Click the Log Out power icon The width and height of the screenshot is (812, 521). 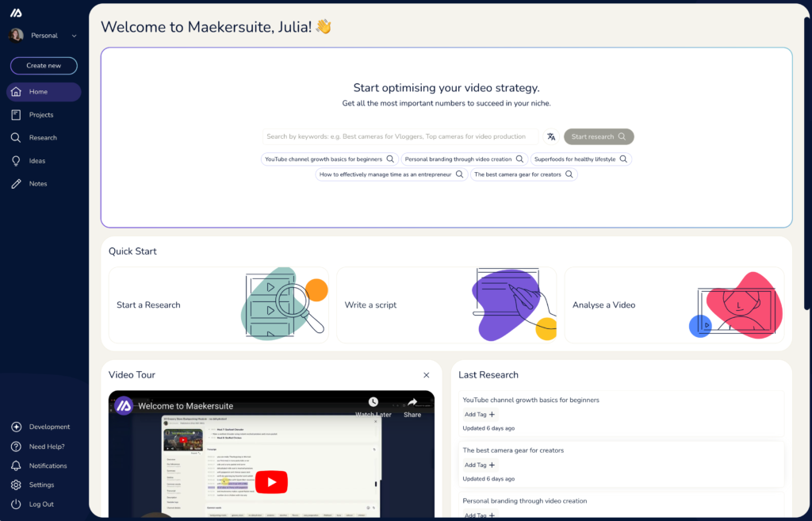pyautogui.click(x=16, y=504)
